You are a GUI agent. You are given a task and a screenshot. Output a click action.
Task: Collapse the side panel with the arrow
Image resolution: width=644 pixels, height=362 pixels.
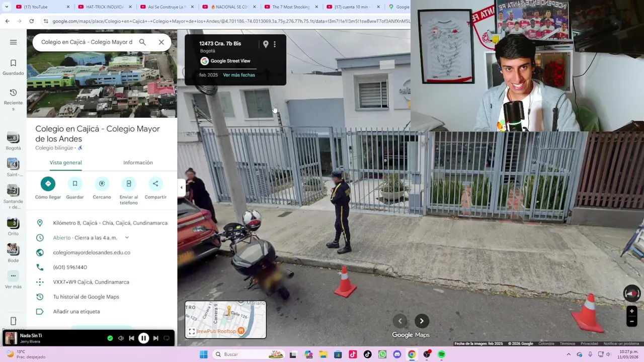coord(182,188)
